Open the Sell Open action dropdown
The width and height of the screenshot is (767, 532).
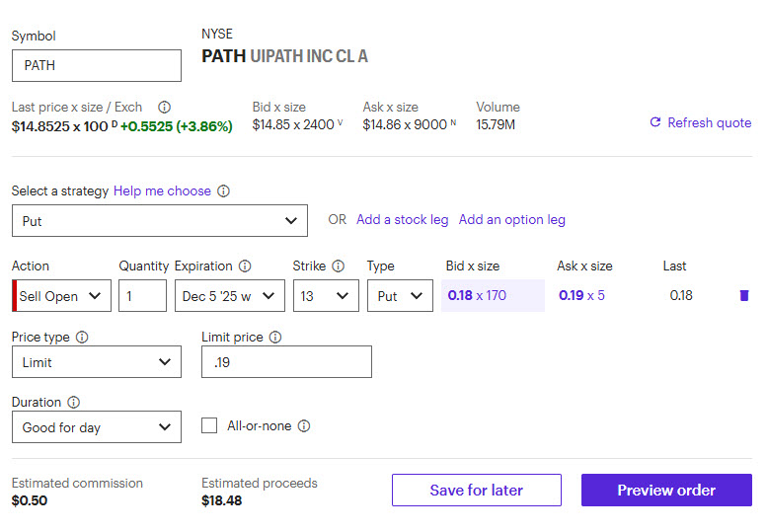[x=63, y=296]
